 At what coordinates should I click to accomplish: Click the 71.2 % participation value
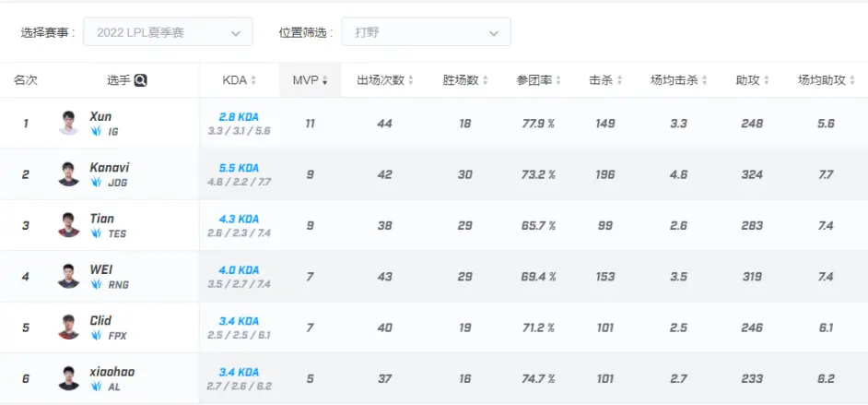[538, 328]
